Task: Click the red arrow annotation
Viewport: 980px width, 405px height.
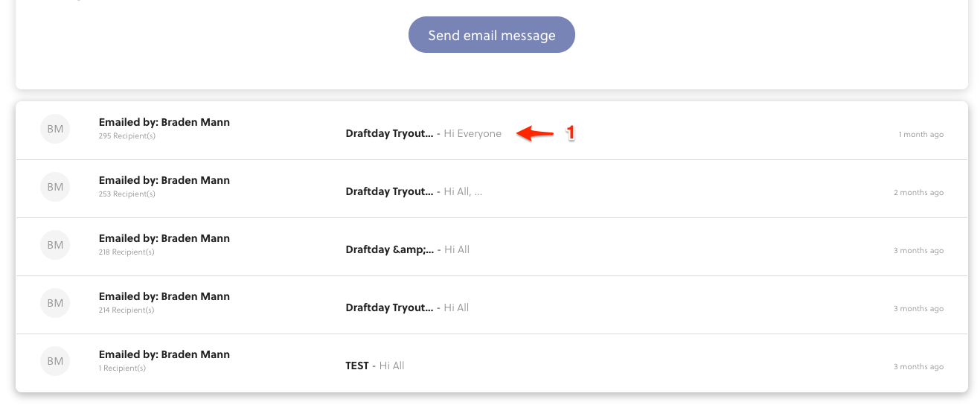Action: tap(536, 133)
